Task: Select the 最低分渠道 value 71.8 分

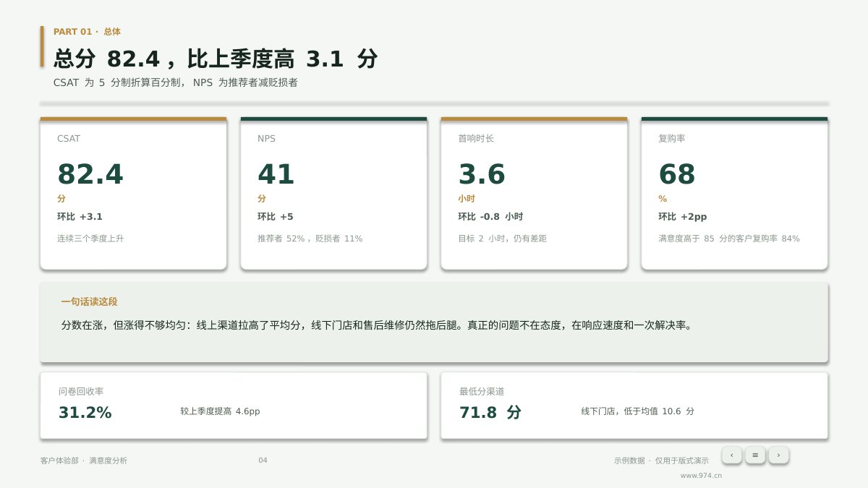Action: tap(490, 413)
